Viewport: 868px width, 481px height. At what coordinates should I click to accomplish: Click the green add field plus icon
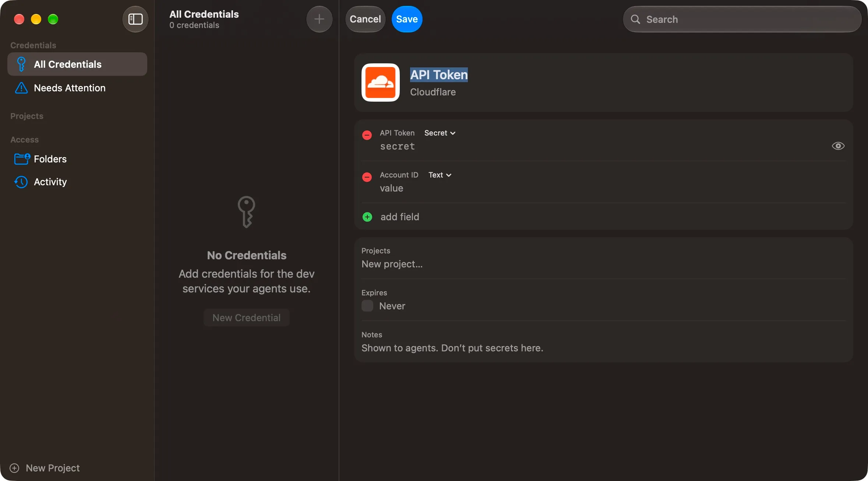pyautogui.click(x=367, y=217)
